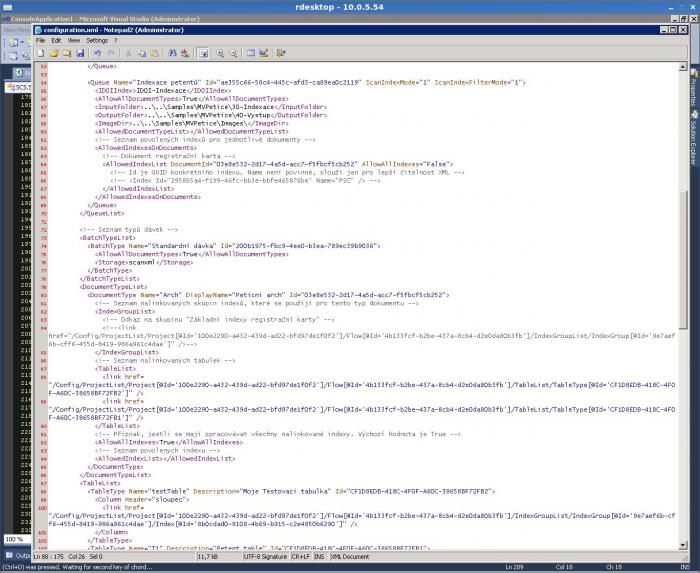Click the Redo arrow icon
Viewport: 700px width, 573px height.
(x=110, y=53)
